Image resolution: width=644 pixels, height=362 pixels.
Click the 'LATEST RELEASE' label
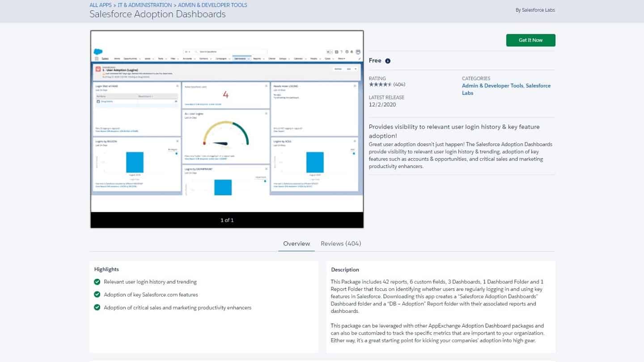386,97
